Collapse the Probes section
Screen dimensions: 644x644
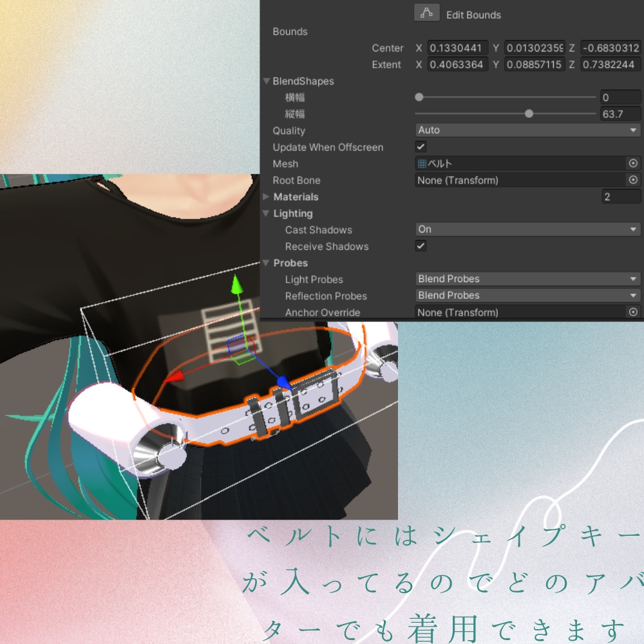tap(266, 263)
